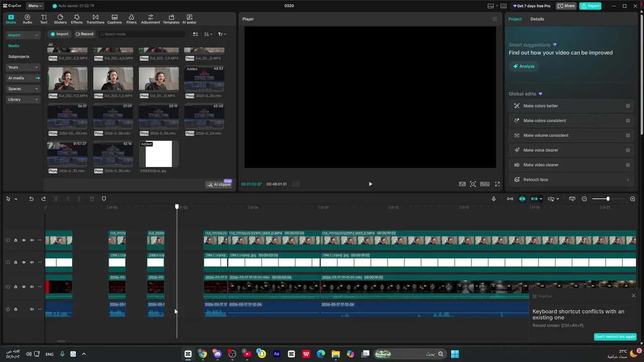644x362 pixels.
Task: Select Media under Import in sidebar
Action: (x=14, y=46)
